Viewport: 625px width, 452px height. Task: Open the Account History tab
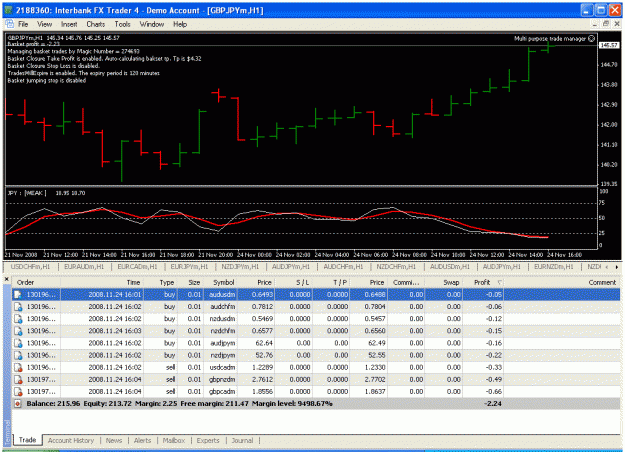click(71, 440)
